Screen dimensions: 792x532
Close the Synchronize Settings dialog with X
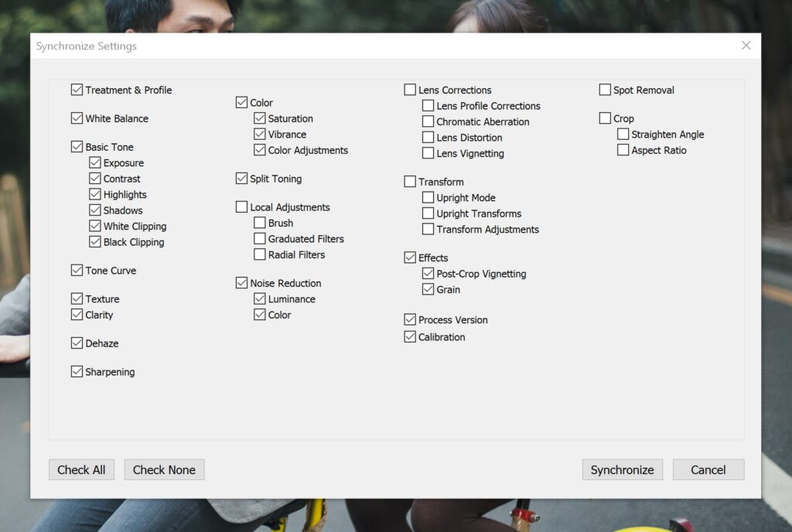tap(746, 46)
